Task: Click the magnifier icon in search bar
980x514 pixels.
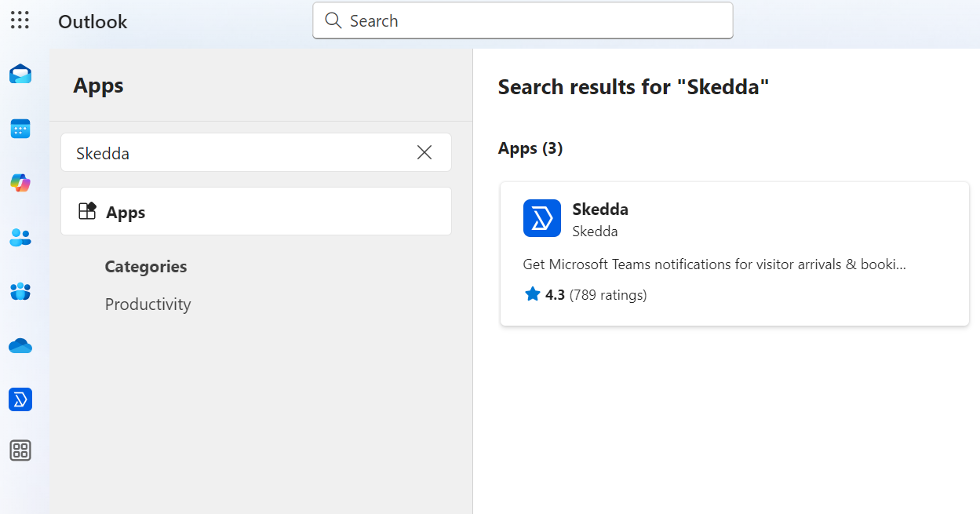Action: [x=333, y=21]
